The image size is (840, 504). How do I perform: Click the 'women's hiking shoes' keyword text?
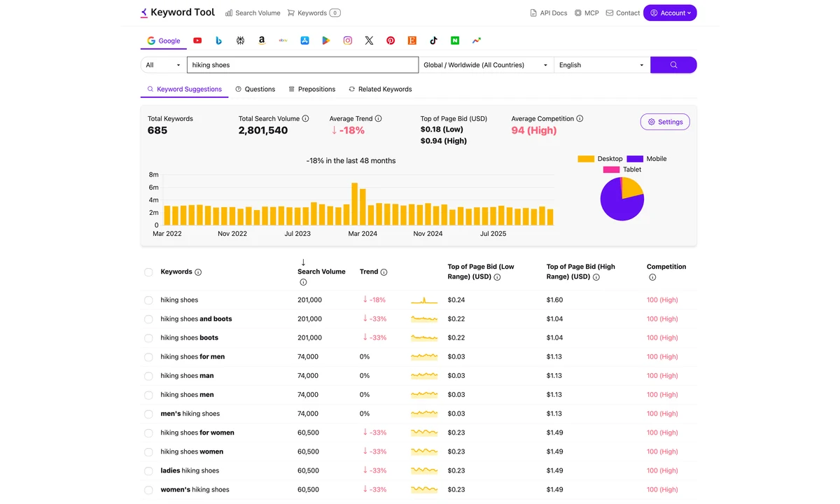(195, 489)
